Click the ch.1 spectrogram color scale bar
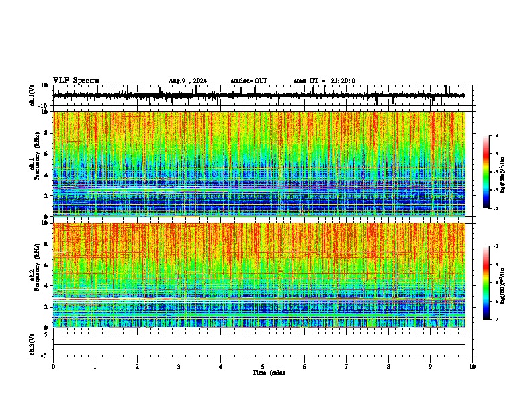The width and height of the screenshot is (532, 411). [486, 172]
